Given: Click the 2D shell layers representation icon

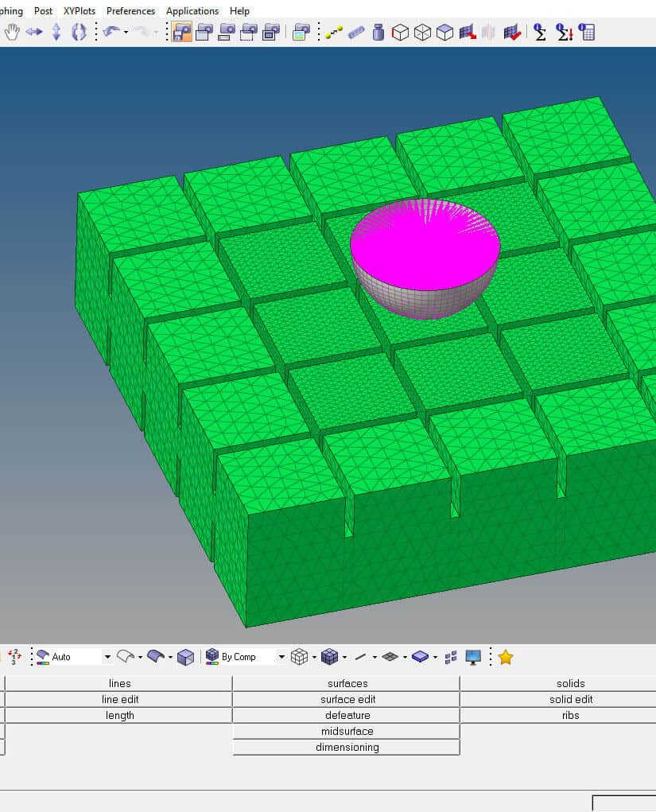Looking at the screenshot, I should point(390,657).
